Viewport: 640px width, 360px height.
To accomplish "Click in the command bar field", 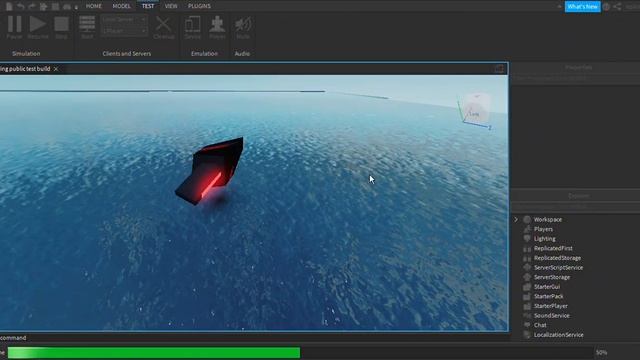I will (x=254, y=338).
